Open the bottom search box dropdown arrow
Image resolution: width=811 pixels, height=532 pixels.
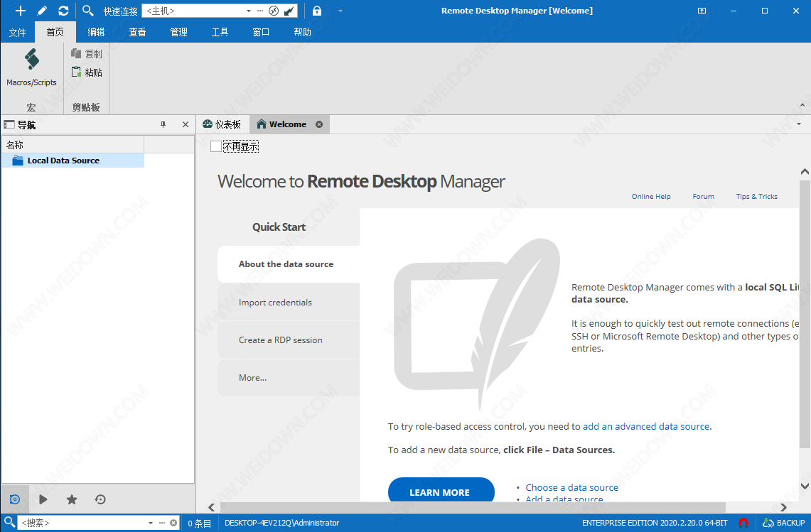click(x=151, y=523)
